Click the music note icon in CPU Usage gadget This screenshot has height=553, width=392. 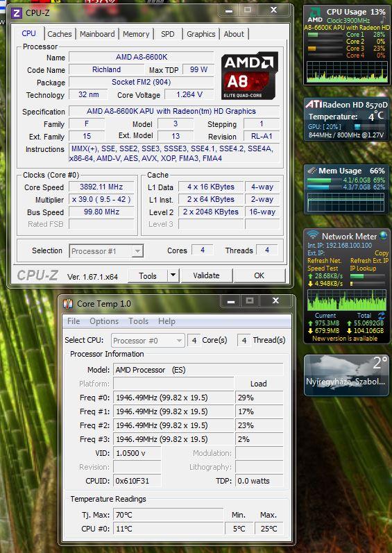383,20
